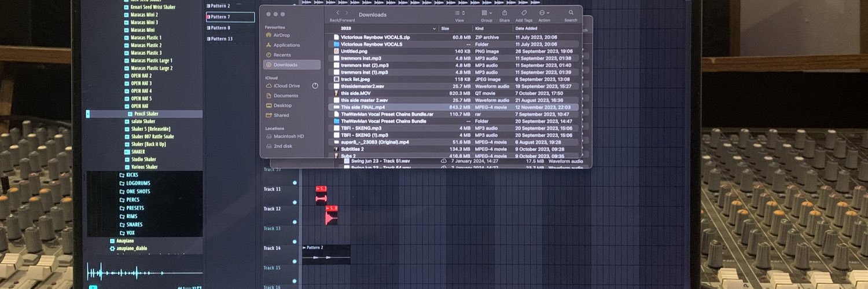
Task: Open the Finder Action dropdown
Action: pyautogui.click(x=544, y=13)
